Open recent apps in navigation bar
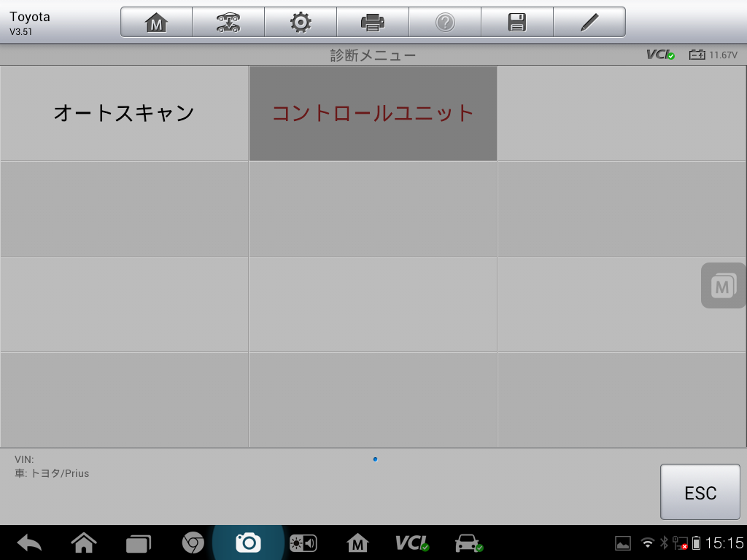Screen dimensions: 747x560 (138, 544)
